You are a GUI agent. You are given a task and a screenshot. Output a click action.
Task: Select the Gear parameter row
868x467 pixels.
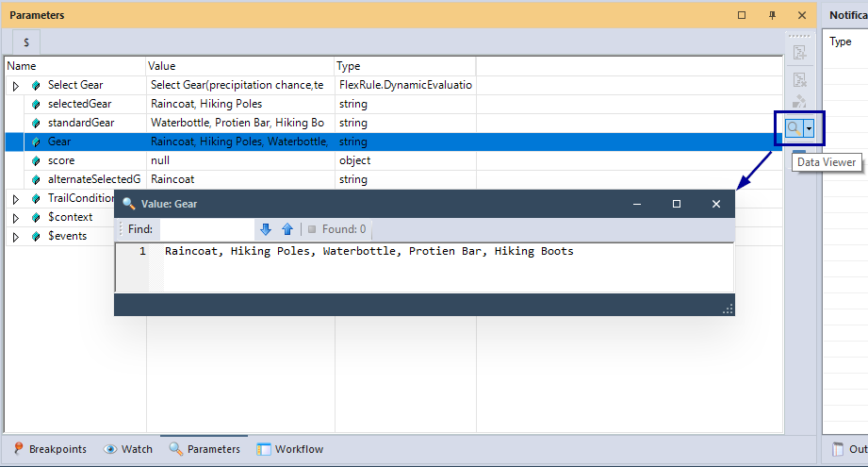pos(394,142)
